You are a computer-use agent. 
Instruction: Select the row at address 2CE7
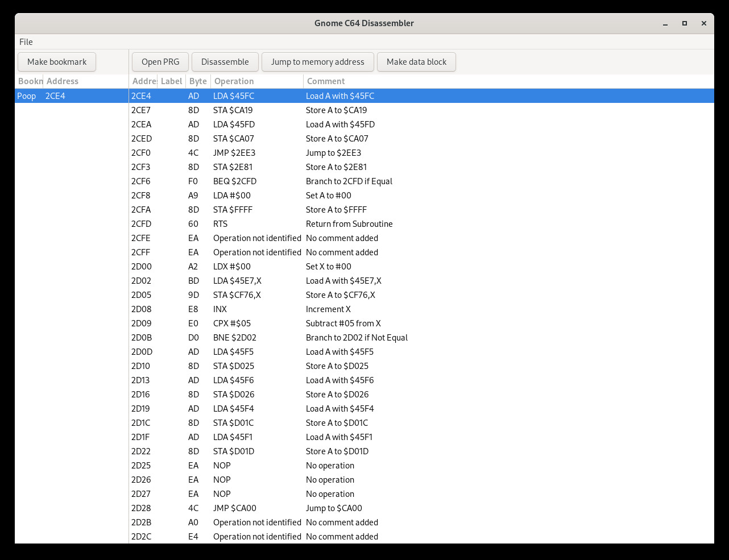421,110
